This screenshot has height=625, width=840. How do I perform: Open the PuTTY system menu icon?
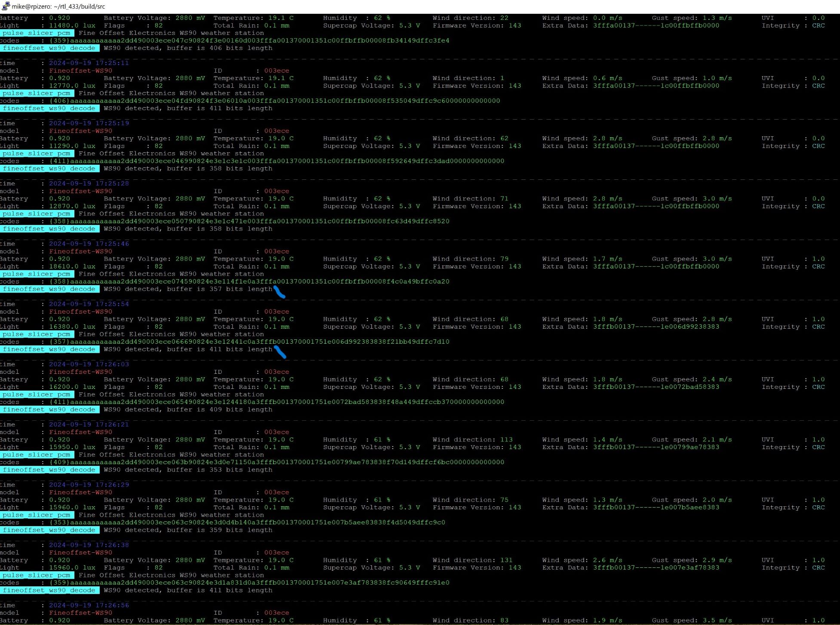coord(5,6)
